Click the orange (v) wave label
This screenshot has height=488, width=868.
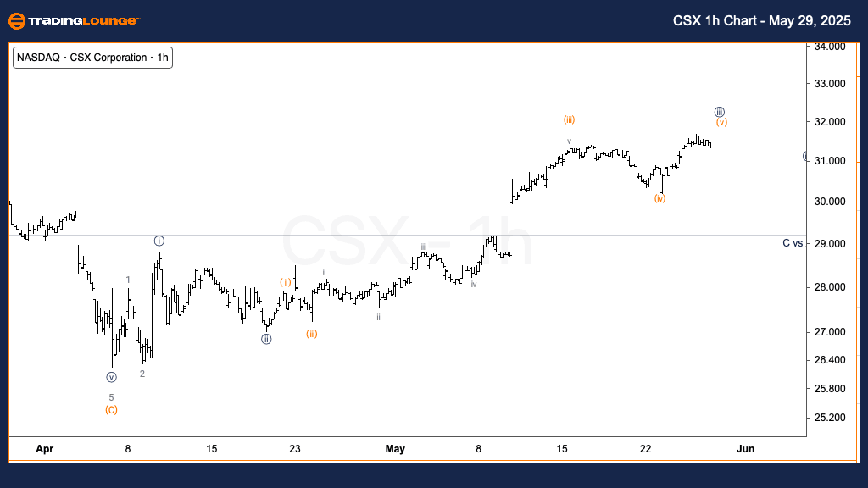point(721,123)
